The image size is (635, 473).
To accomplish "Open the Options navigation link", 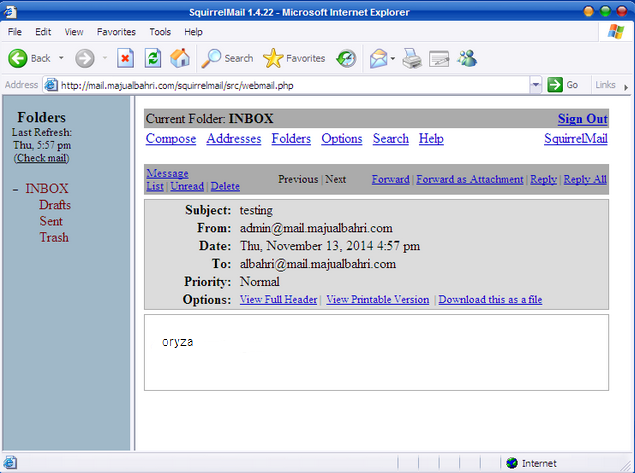I will (x=342, y=138).
